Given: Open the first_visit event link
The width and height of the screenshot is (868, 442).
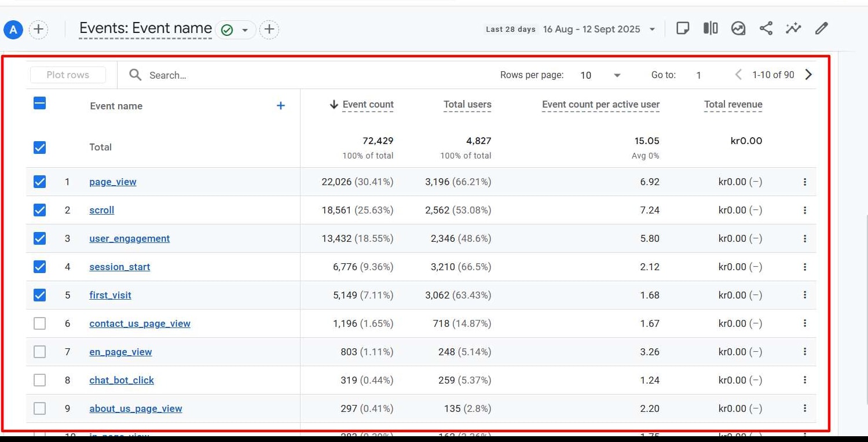Looking at the screenshot, I should click(111, 295).
